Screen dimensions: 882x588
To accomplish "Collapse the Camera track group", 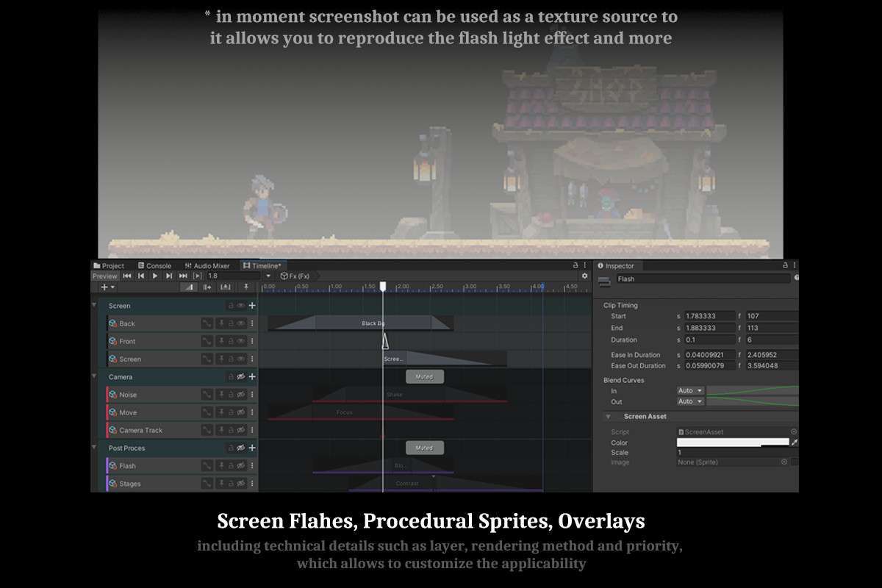I will [94, 376].
